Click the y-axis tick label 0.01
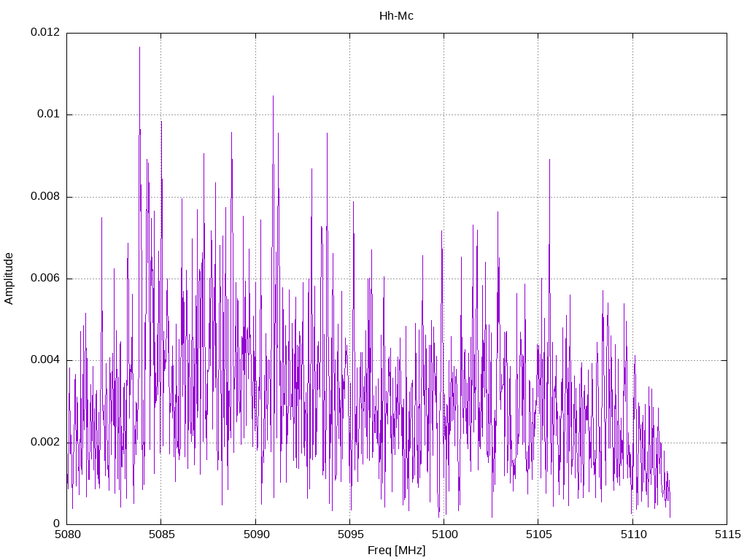This screenshot has height=560, width=747. pyautogui.click(x=49, y=114)
